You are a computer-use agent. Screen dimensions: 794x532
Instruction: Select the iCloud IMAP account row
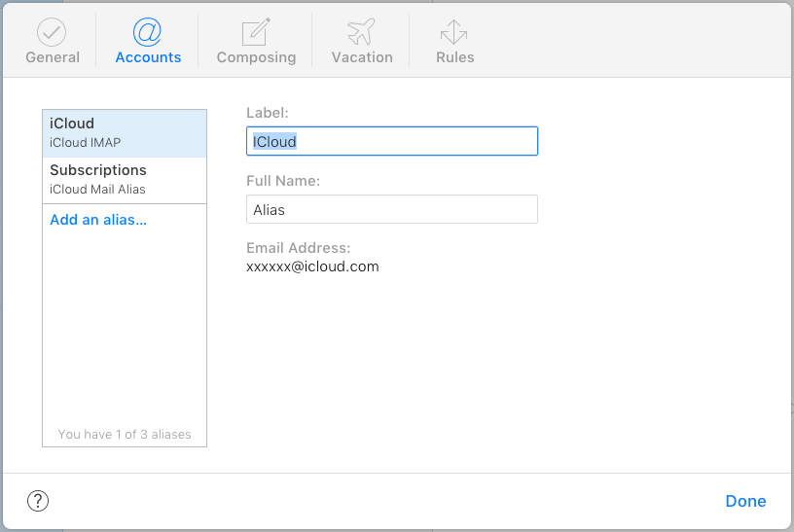[125, 133]
